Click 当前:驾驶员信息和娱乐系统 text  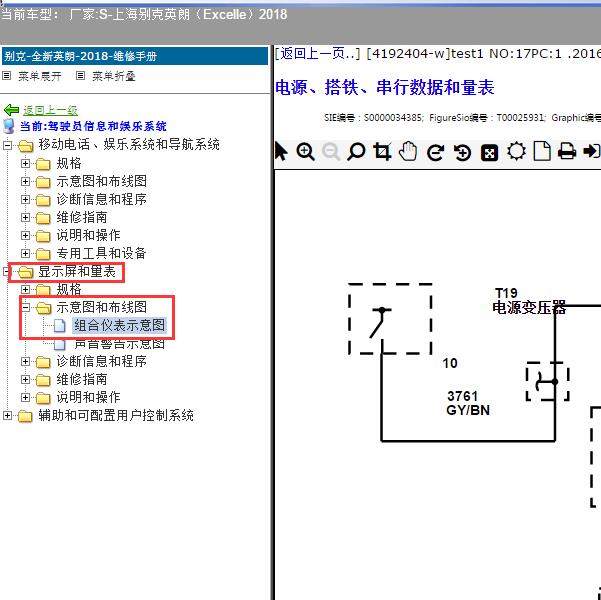click(93, 126)
